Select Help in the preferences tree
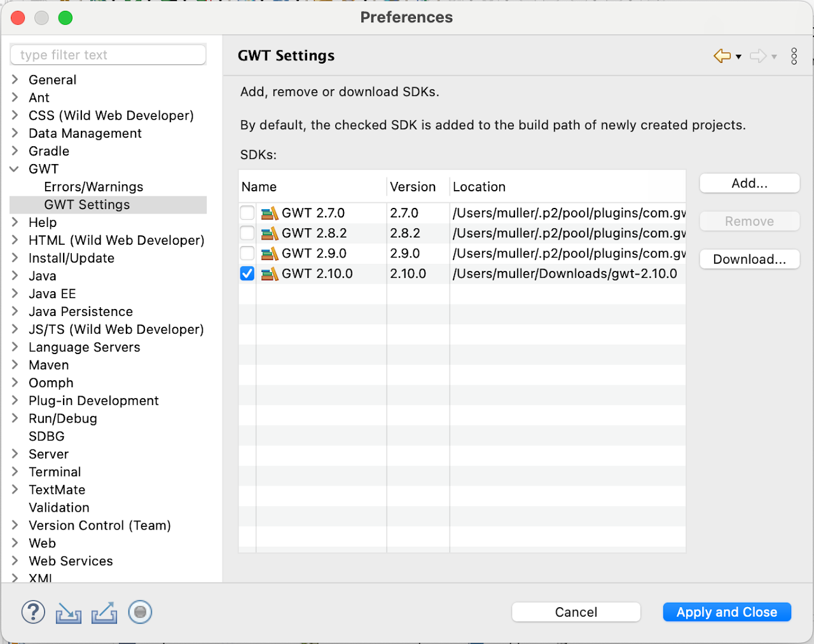Viewport: 814px width, 644px height. point(43,223)
